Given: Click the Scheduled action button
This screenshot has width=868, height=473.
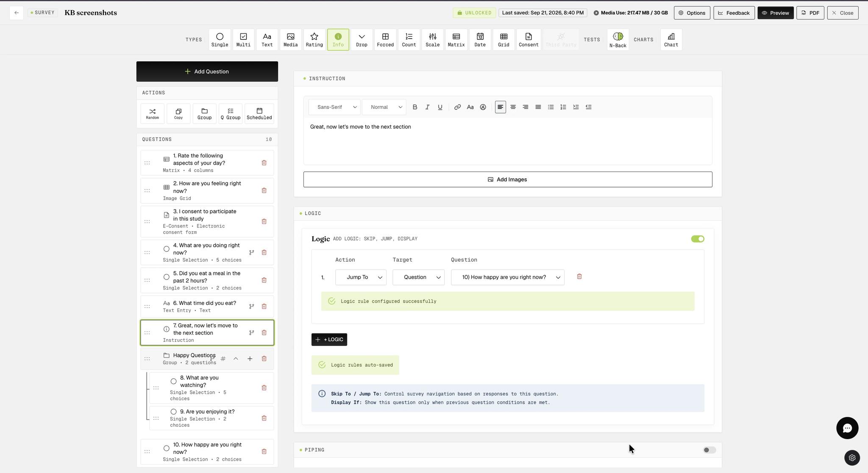Looking at the screenshot, I should [x=259, y=113].
